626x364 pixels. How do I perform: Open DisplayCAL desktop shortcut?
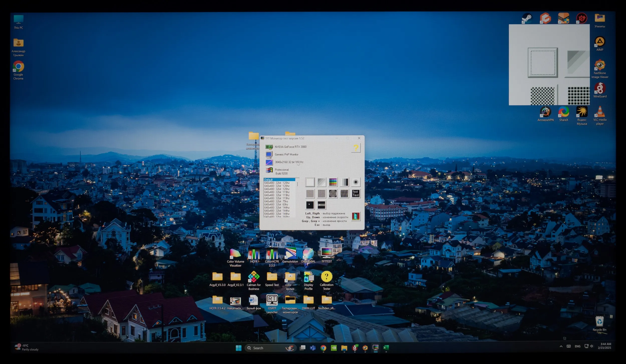pyautogui.click(x=308, y=254)
